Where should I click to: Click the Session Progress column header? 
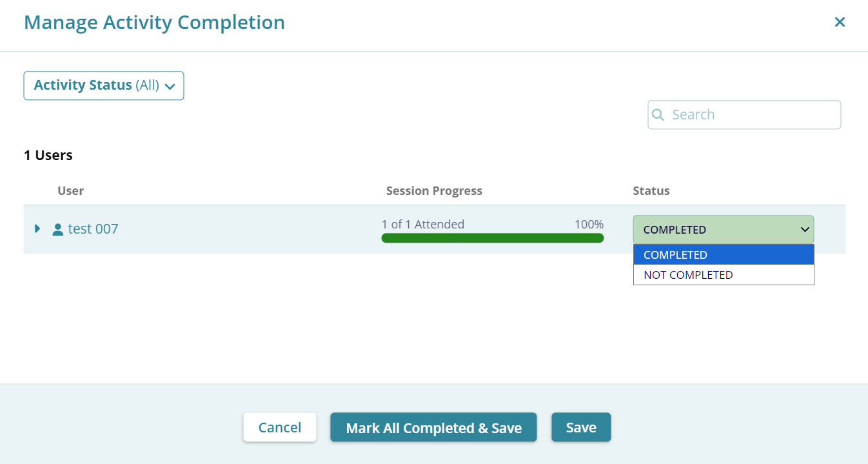[434, 191]
